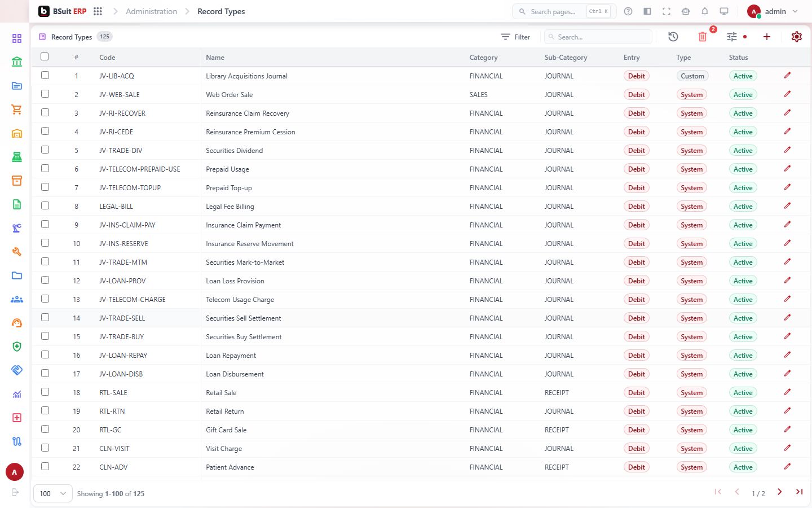Click the Record Types breadcrumb

point(221,11)
